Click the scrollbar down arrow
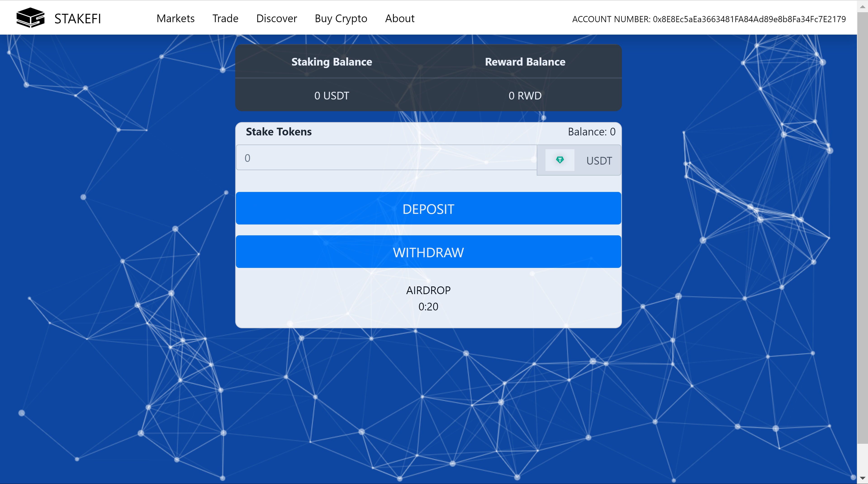 click(x=862, y=478)
